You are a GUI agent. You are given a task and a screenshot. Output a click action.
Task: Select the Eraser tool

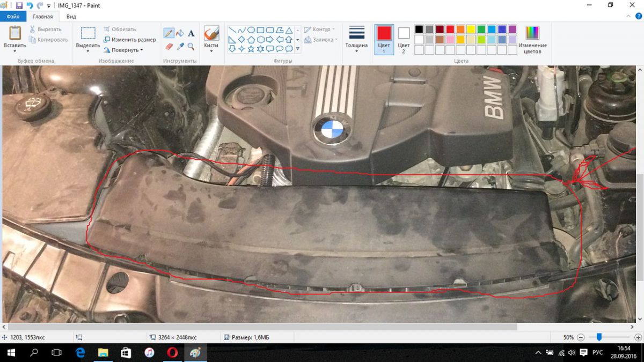tap(169, 47)
